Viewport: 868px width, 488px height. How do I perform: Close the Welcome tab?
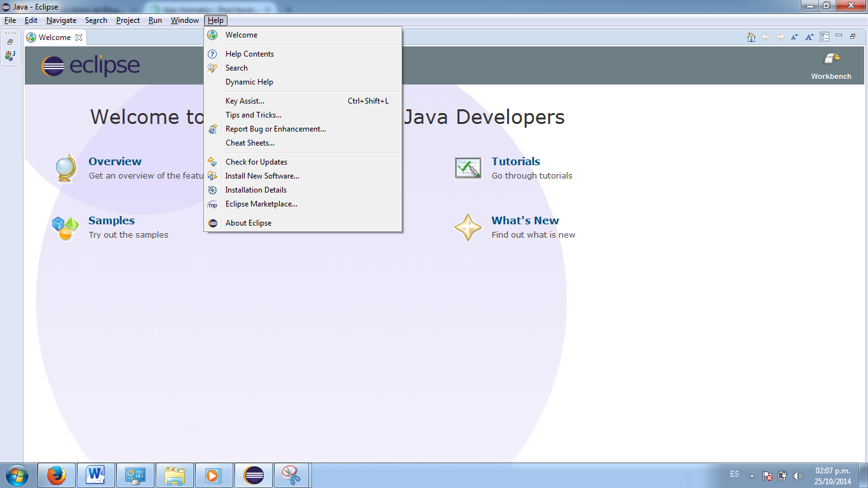(79, 37)
